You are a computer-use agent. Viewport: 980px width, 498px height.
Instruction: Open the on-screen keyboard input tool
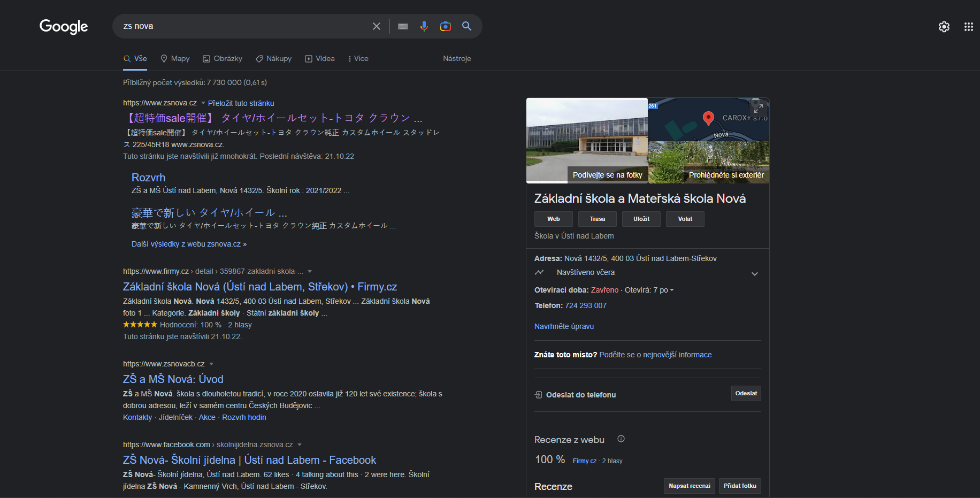[x=403, y=26]
